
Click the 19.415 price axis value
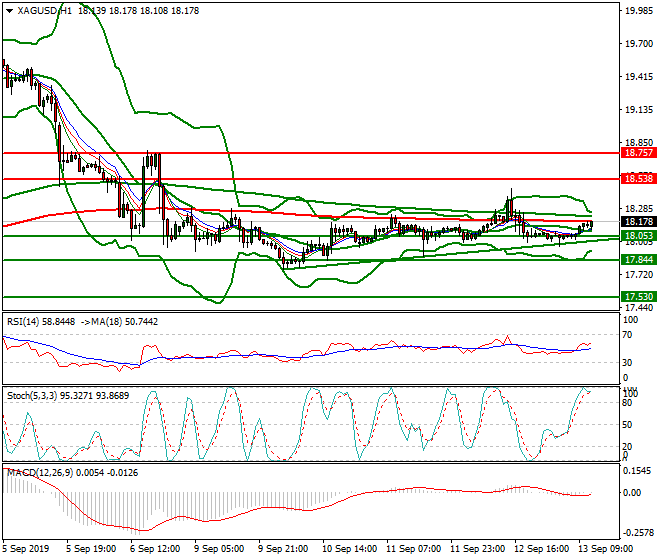pos(639,77)
